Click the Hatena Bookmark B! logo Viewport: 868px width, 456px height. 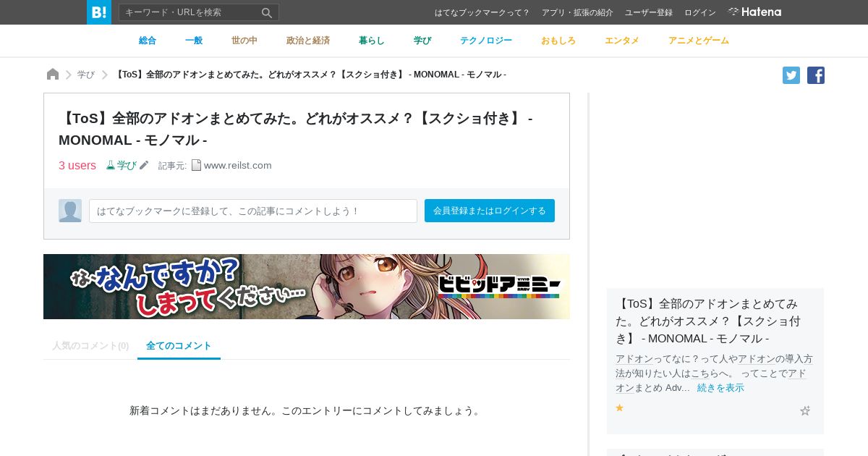click(x=99, y=12)
